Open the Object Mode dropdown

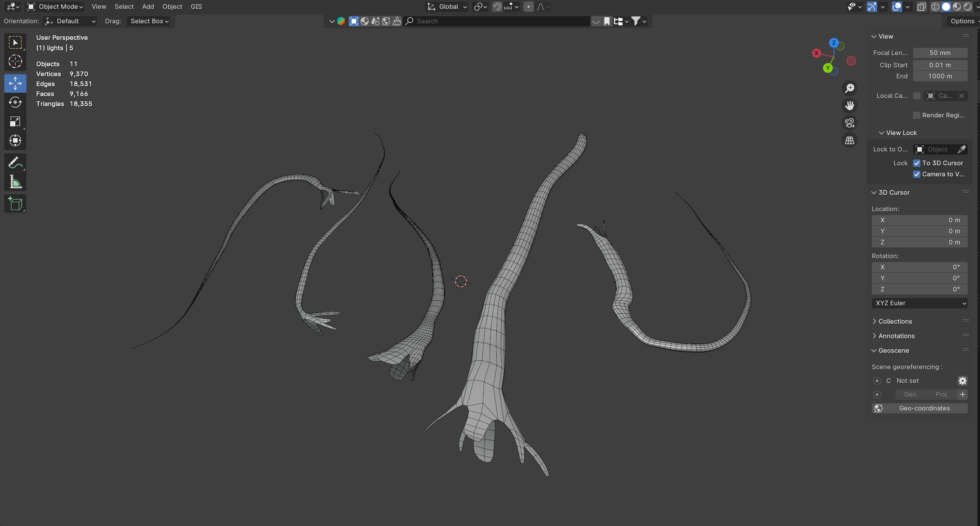pyautogui.click(x=56, y=7)
